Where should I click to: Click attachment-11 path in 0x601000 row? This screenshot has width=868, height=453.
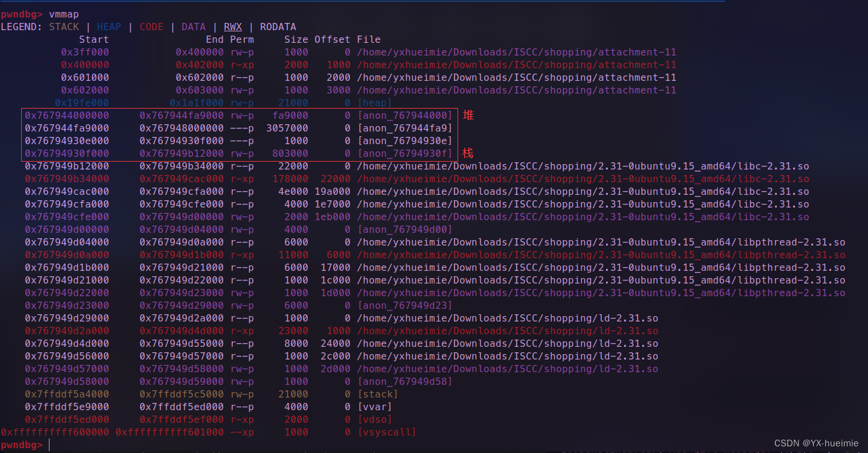click(517, 77)
